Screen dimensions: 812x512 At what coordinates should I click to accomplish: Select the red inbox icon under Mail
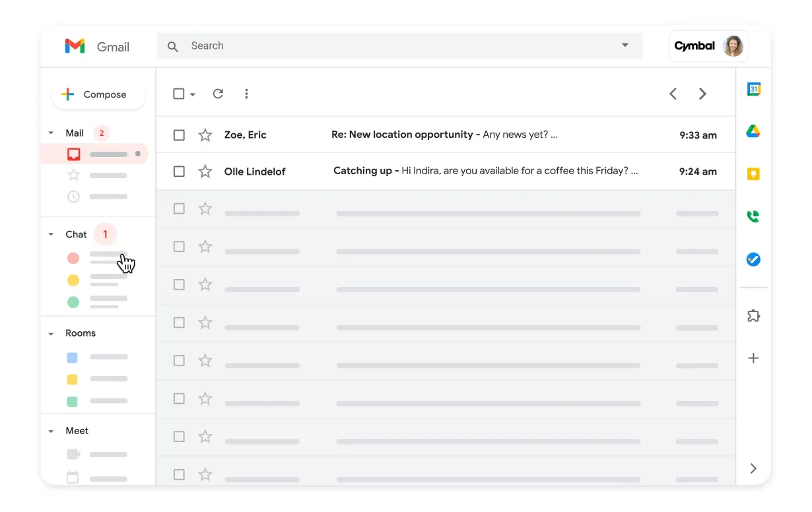(x=74, y=154)
